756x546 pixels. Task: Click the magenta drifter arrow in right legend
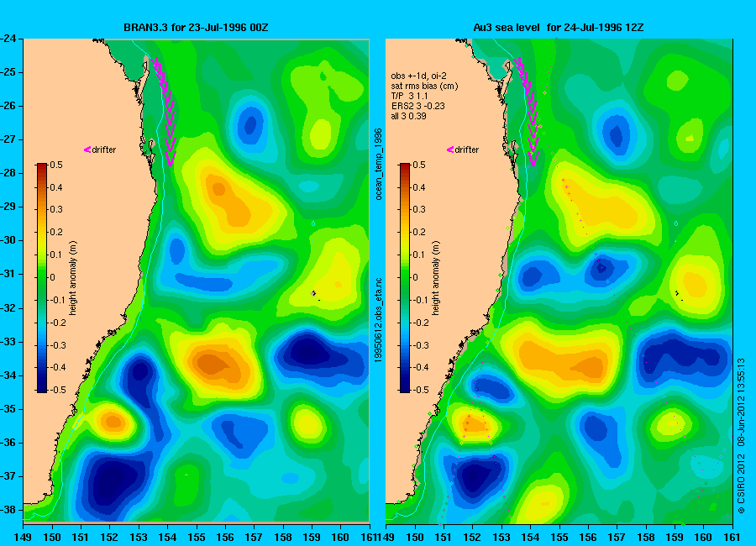click(450, 150)
